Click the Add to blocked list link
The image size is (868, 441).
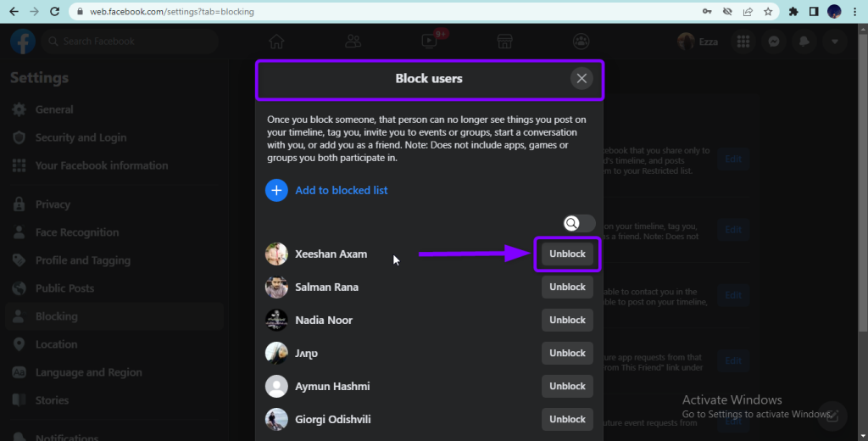(341, 190)
